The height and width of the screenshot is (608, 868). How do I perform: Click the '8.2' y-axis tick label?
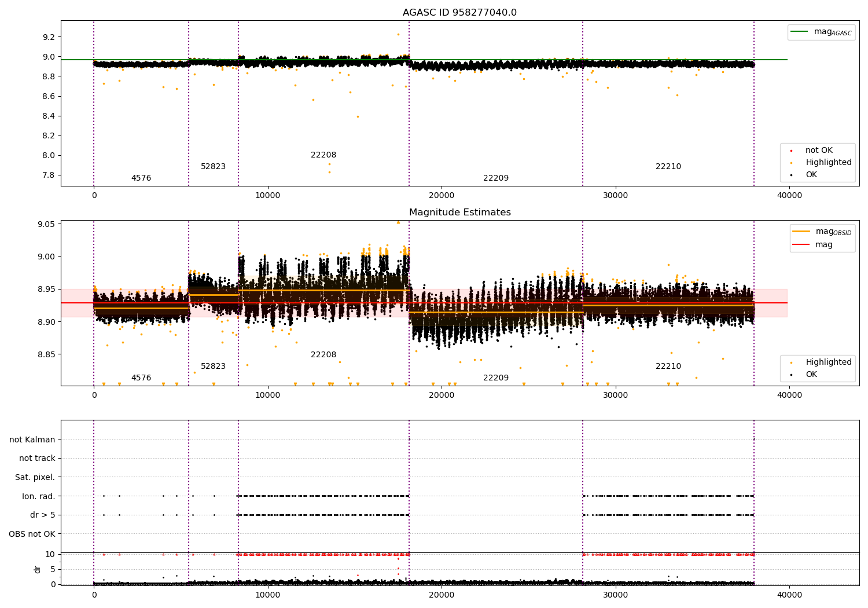click(x=49, y=135)
